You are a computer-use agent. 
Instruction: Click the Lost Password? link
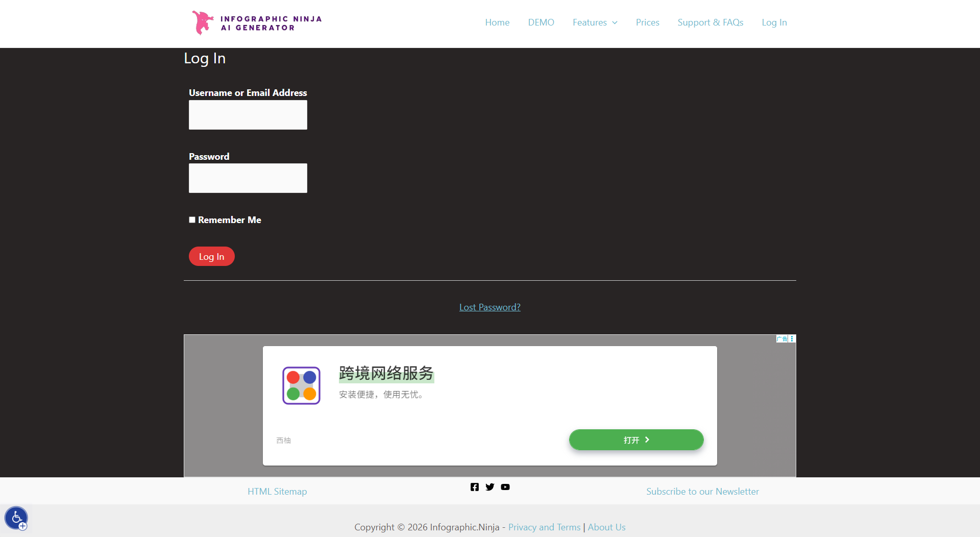coord(489,307)
